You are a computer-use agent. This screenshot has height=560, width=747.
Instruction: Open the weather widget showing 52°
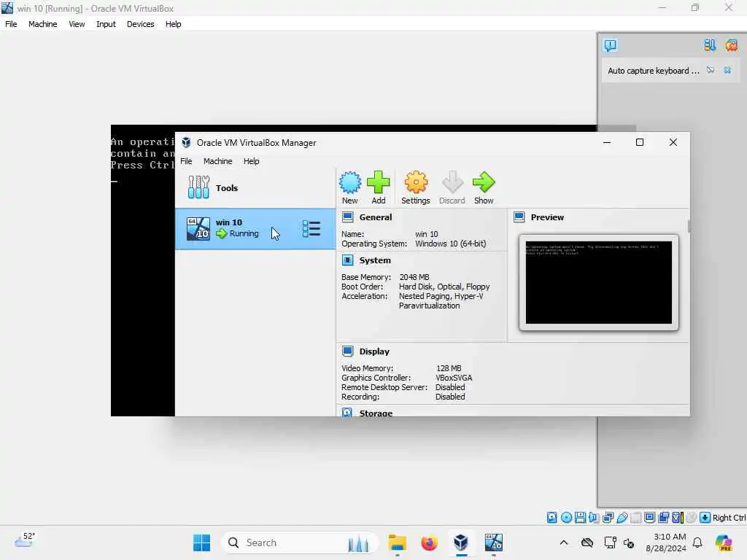(x=25, y=540)
